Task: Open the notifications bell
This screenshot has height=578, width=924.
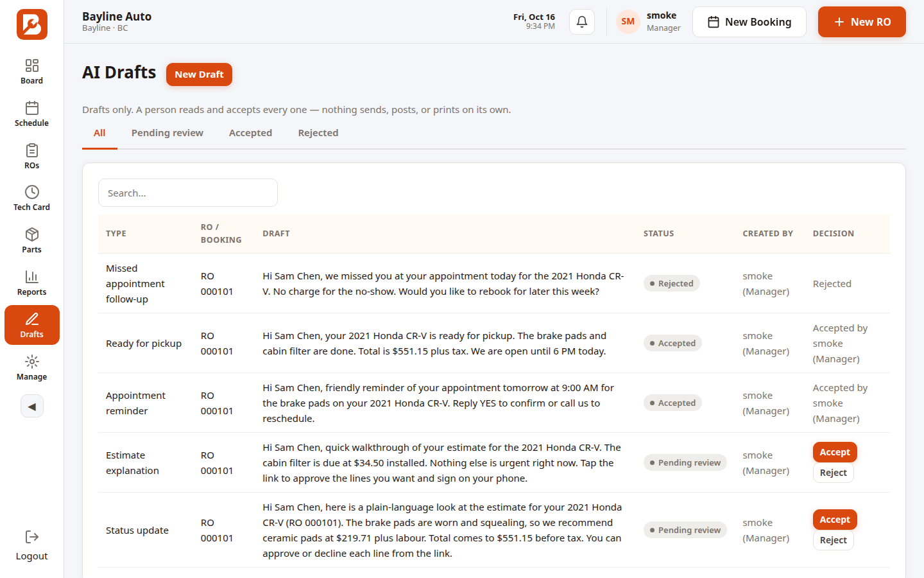Action: point(582,22)
